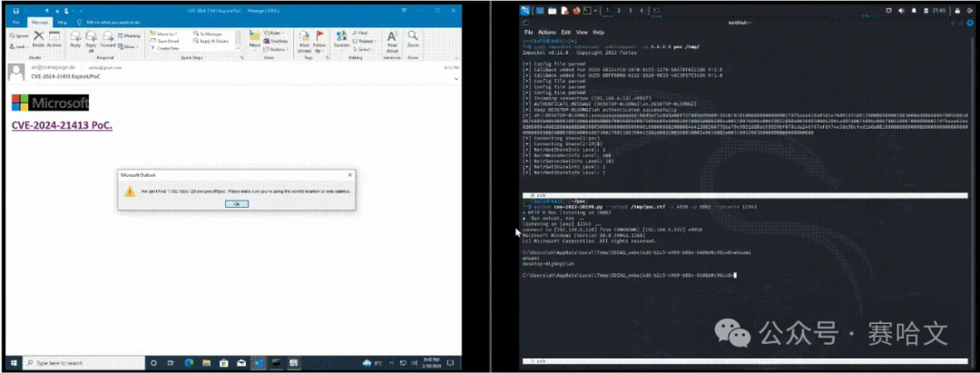Click Find in the Editing group

pos(359,33)
